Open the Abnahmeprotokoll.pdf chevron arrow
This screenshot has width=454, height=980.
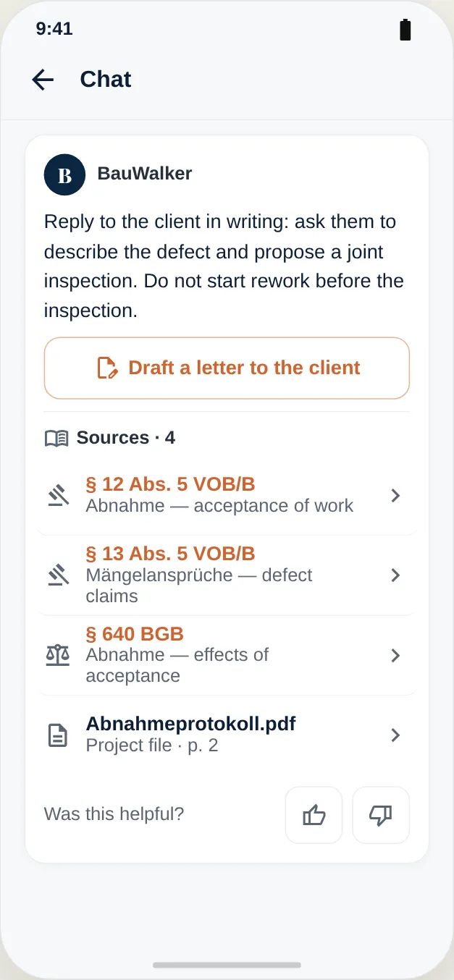(x=395, y=735)
